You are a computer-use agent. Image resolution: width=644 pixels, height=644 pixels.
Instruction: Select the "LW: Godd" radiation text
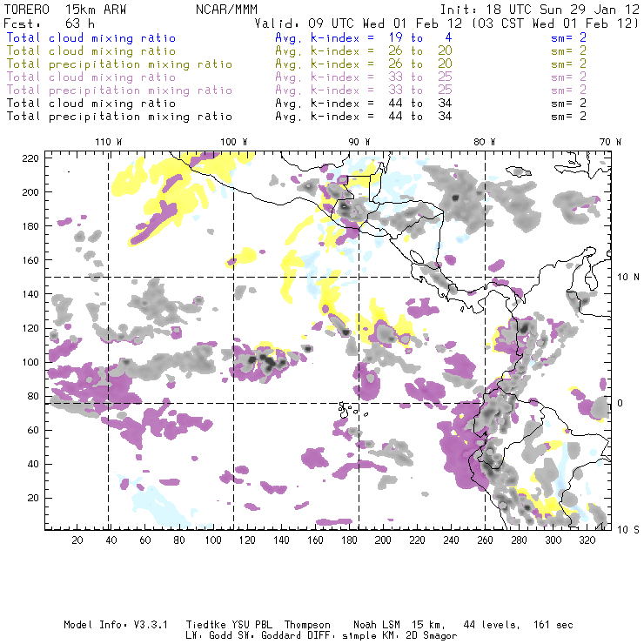pyautogui.click(x=209, y=635)
